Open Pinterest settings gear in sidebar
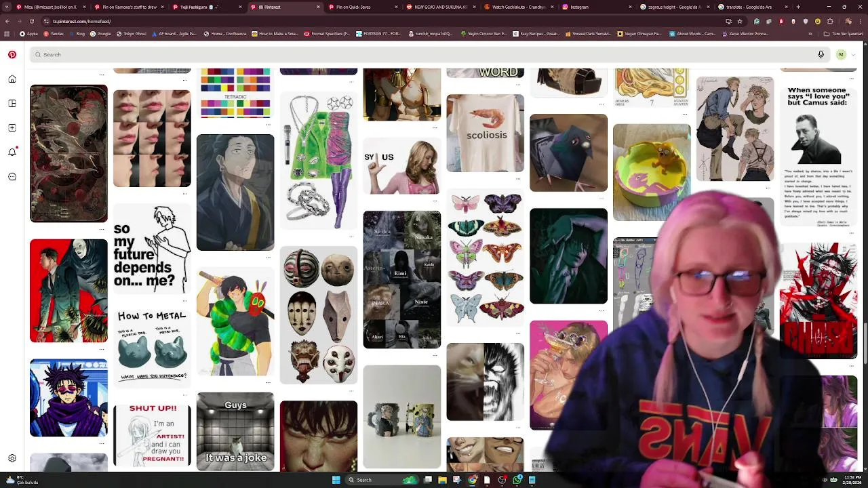868x488 pixels. (x=12, y=459)
